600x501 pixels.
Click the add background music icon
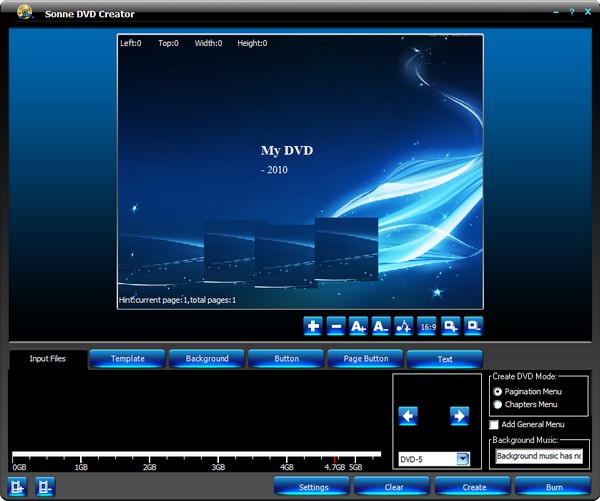(404, 326)
